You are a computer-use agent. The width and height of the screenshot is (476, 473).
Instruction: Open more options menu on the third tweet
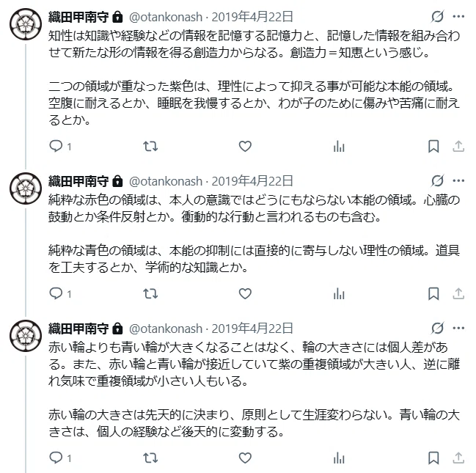point(458,329)
